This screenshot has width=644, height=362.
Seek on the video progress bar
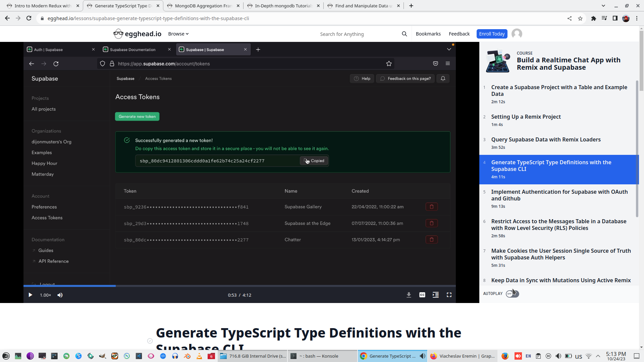[x=235, y=286]
